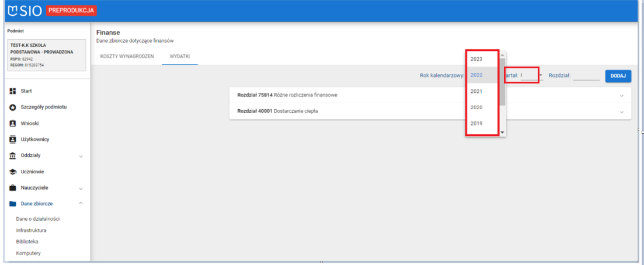Click the Rozdział input field

tap(586, 75)
